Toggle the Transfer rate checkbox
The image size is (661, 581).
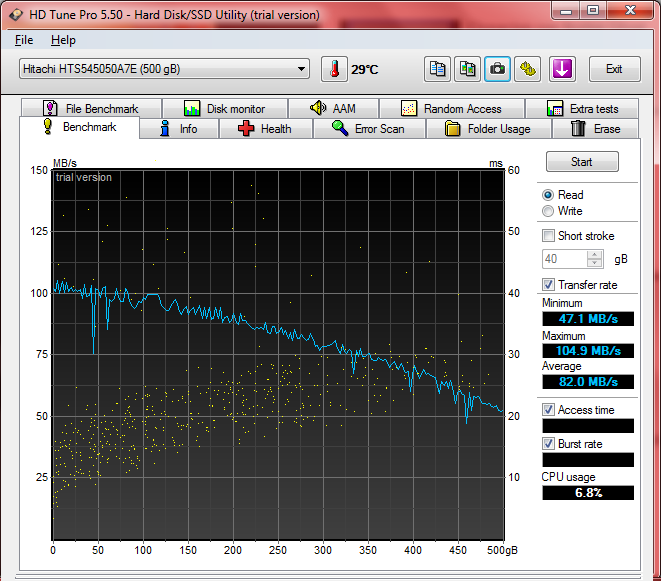(548, 285)
